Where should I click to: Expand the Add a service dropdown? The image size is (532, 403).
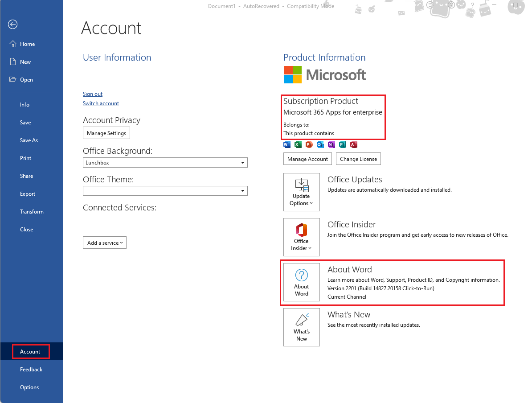click(105, 243)
